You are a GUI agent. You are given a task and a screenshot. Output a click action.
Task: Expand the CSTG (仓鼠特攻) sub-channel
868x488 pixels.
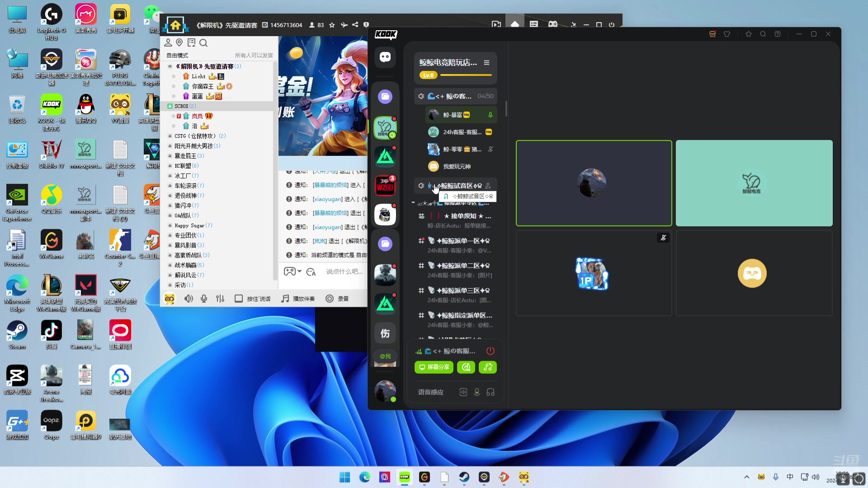point(200,136)
